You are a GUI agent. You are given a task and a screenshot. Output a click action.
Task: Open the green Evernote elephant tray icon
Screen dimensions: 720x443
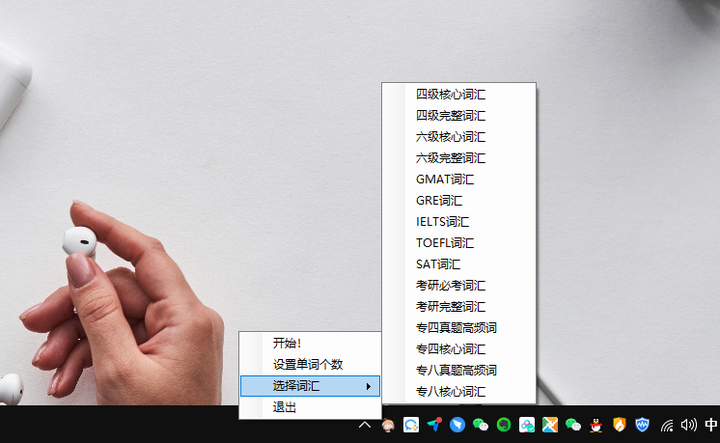pos(504,425)
